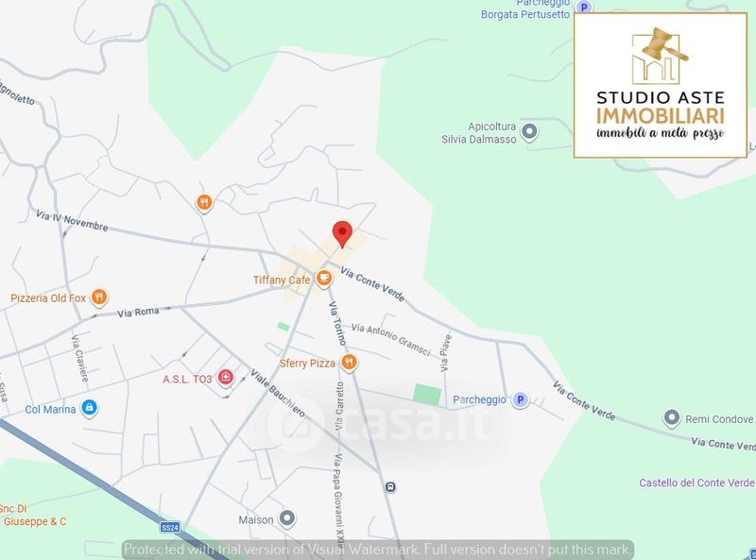756x560 pixels.
Task: Click the Remi Condove place marker
Action: (671, 416)
